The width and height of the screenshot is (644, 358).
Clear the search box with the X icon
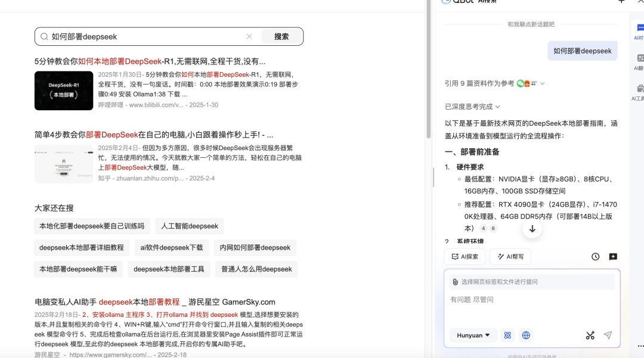[x=249, y=36]
